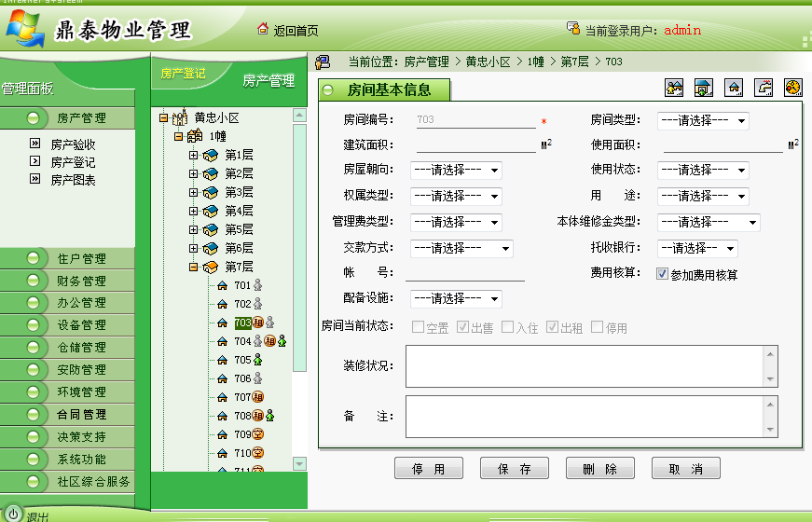Toggle the 停用 status checkbox

597,327
